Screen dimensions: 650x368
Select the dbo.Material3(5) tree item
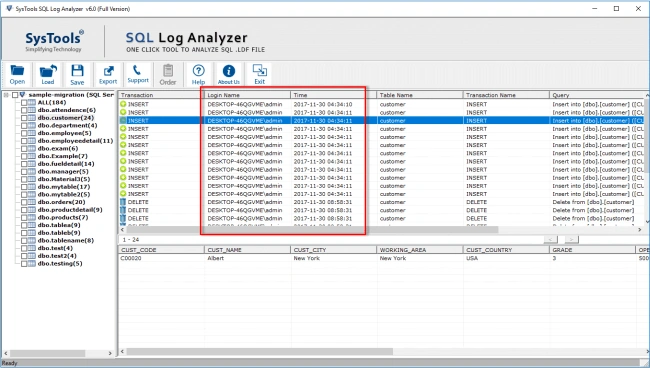pos(64,179)
